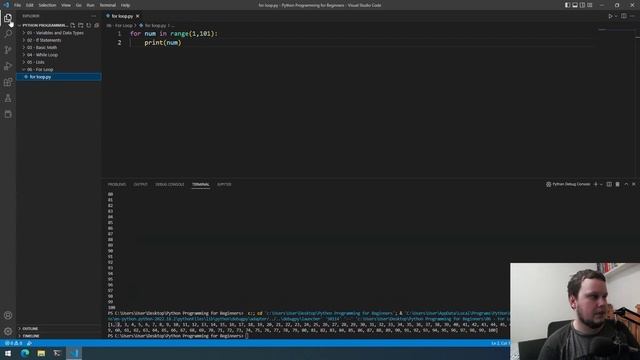Image resolution: width=640 pixels, height=360 pixels.
Task: Switch to Terminal panel tab
Action: pos(200,184)
